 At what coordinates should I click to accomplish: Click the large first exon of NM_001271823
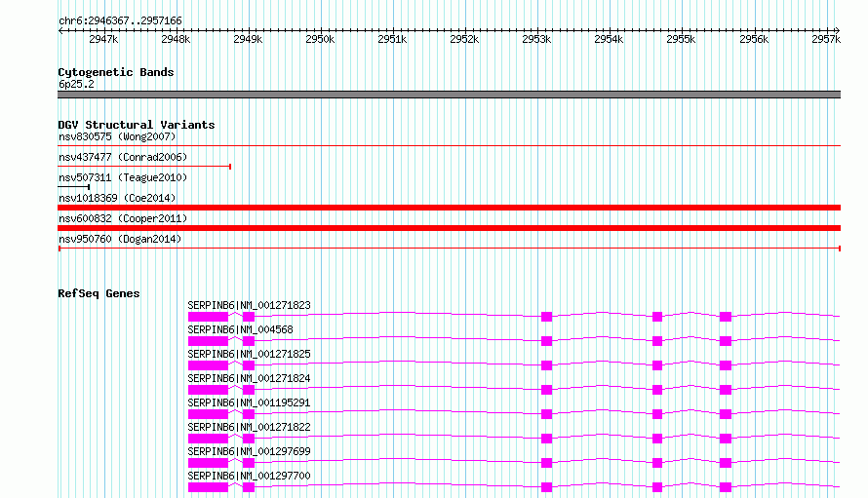pos(208,317)
